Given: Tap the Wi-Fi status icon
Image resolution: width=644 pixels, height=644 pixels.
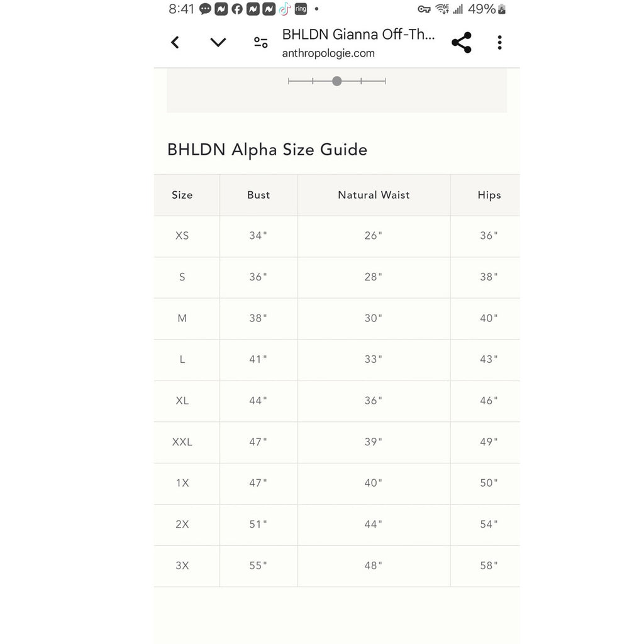Looking at the screenshot, I should click(442, 9).
